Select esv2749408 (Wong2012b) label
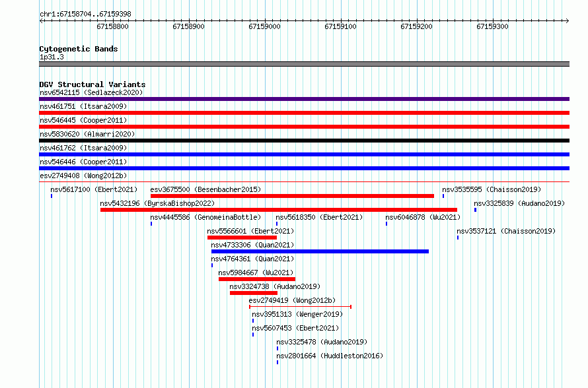The height and width of the screenshot is (388, 588). (83, 176)
